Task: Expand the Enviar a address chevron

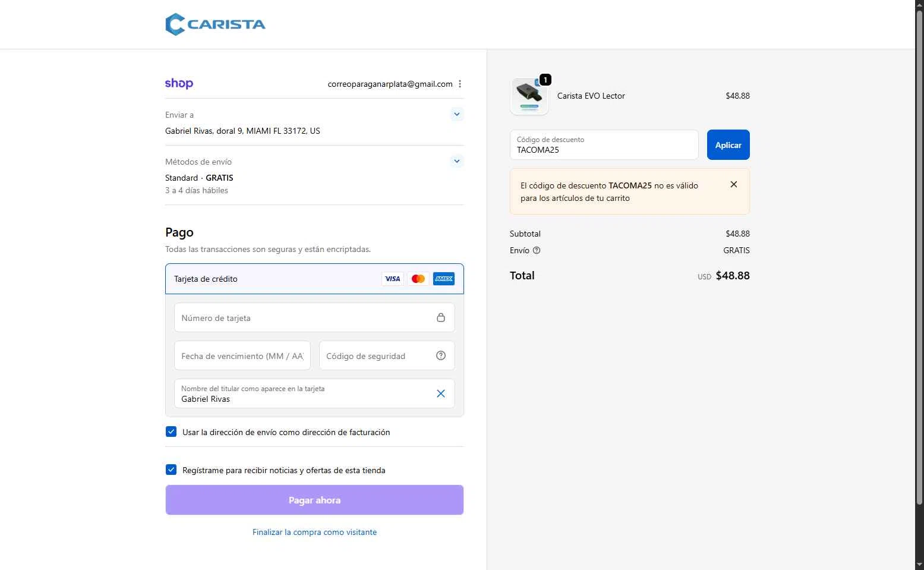Action: point(457,114)
